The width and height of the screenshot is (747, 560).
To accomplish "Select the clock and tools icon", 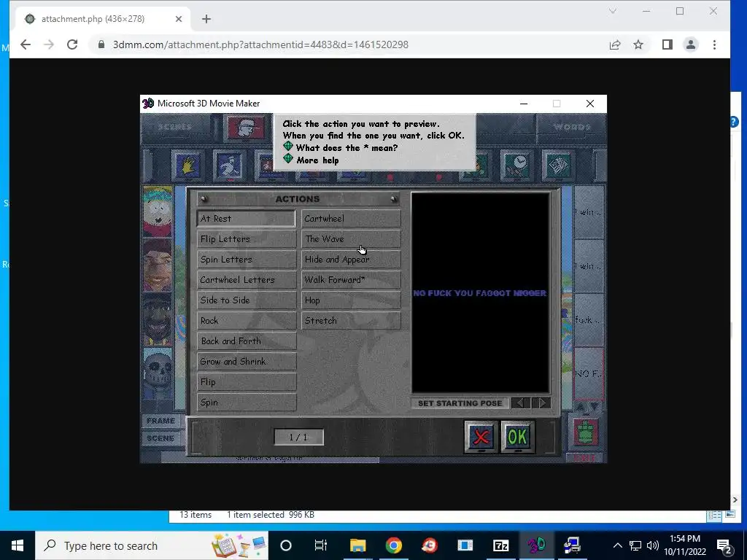I will click(517, 166).
